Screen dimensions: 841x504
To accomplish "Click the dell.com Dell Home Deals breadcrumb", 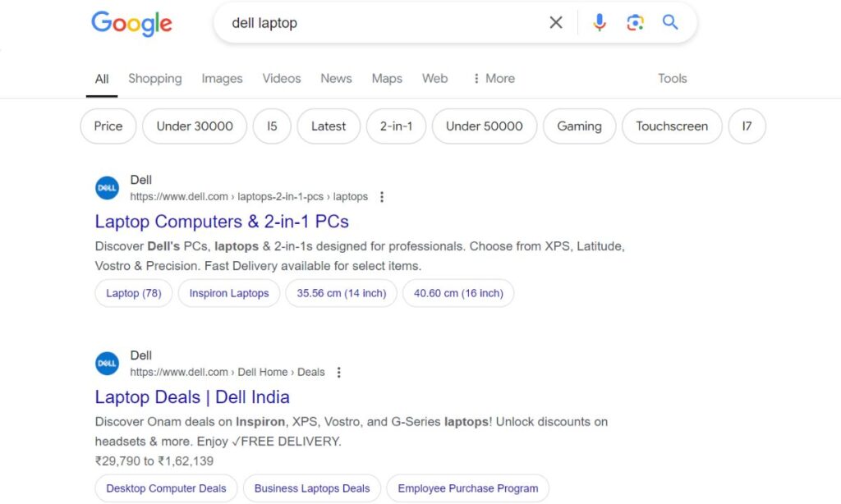I will [227, 372].
